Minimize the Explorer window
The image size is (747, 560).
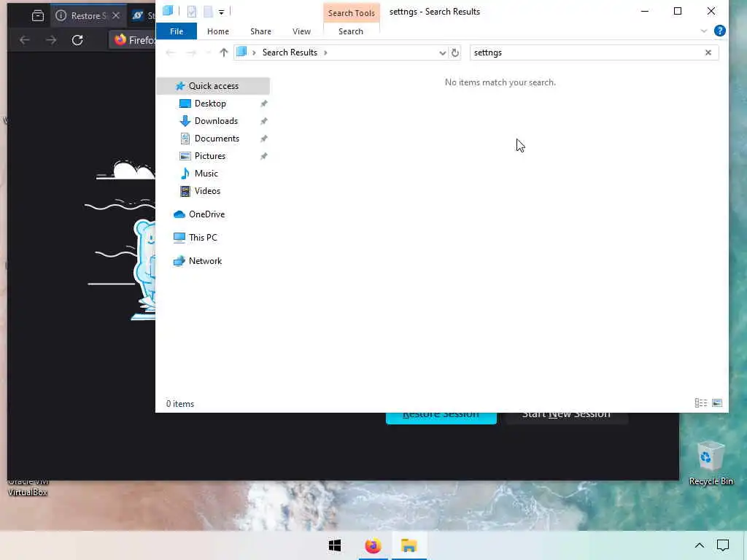tap(645, 11)
